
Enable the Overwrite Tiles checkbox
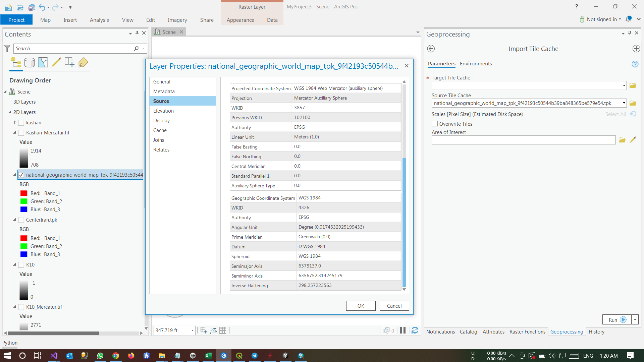435,124
